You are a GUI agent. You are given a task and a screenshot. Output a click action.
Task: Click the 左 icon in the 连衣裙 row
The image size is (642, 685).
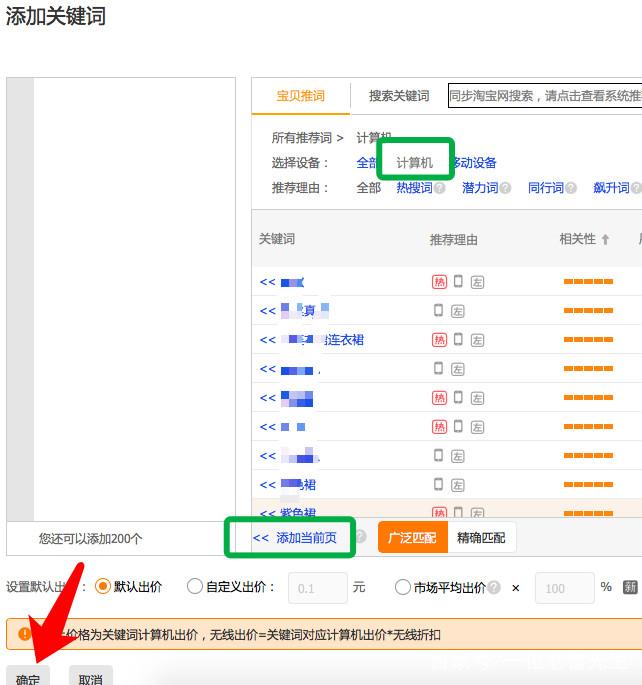tap(477, 340)
